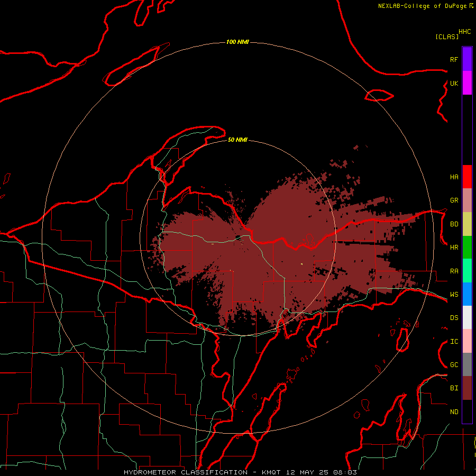Click the Hydrometeor Classification KMQT title caption
Image resolution: width=476 pixels, height=476 pixels.
(x=240, y=472)
